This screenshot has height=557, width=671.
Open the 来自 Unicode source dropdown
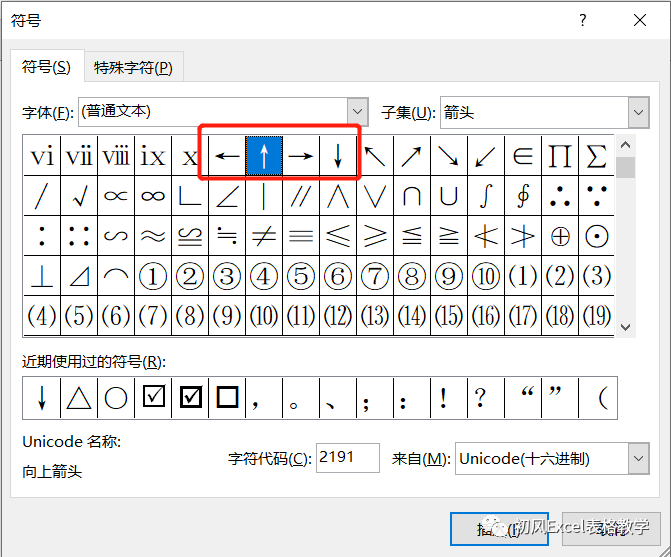pyautogui.click(x=638, y=459)
